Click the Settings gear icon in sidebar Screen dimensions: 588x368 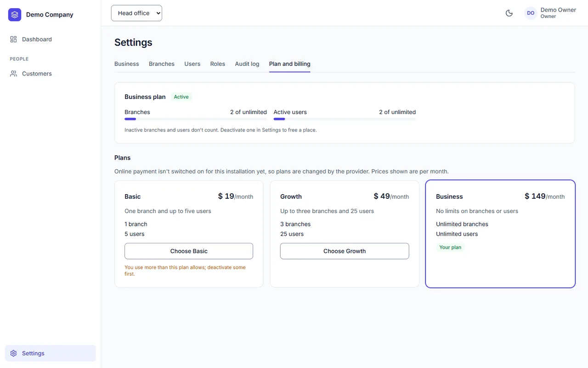[x=13, y=353]
